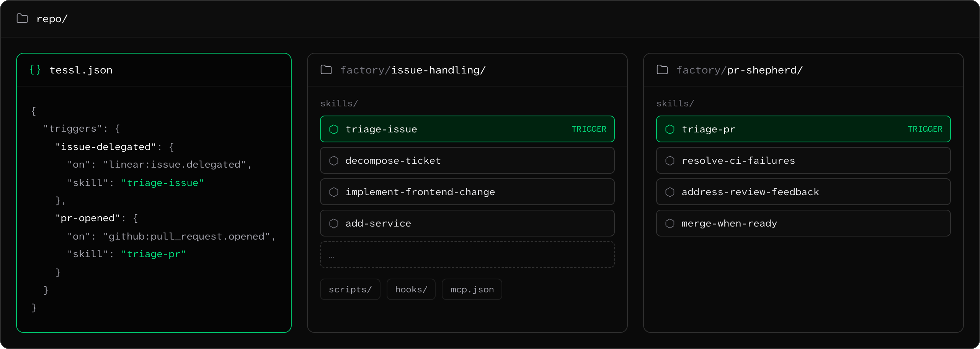Click the hexagon icon next to merge-when-ready
Screen dimensions: 980x349
click(x=670, y=223)
